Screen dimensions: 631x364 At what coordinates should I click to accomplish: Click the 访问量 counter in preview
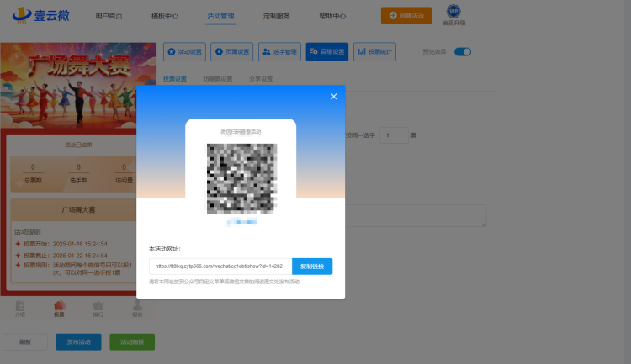click(x=124, y=173)
